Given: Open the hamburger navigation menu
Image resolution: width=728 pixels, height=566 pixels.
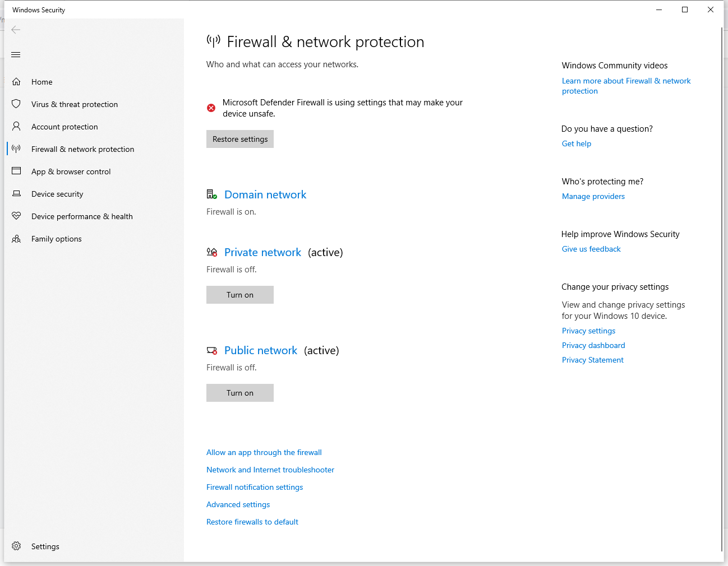Looking at the screenshot, I should click(x=16, y=54).
